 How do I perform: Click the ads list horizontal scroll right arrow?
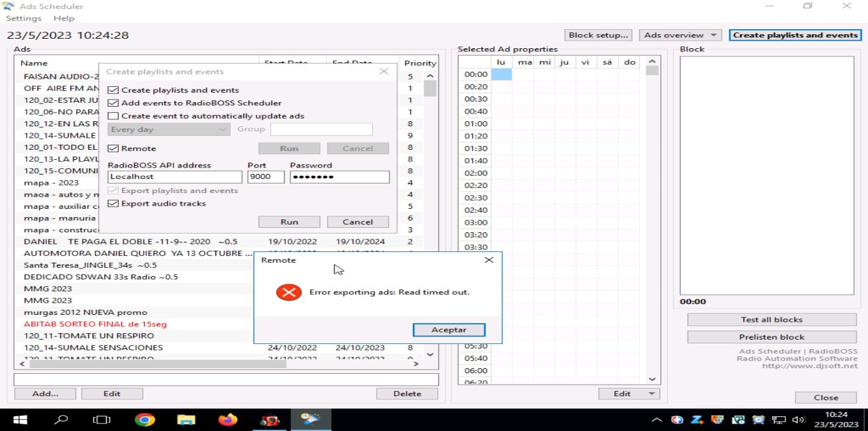(416, 364)
